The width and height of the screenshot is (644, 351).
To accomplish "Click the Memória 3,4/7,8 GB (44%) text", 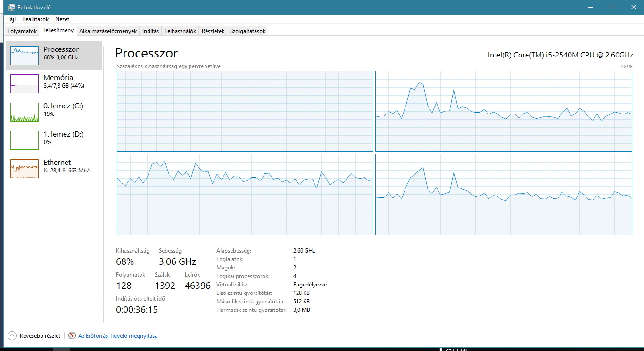I will pyautogui.click(x=64, y=86).
